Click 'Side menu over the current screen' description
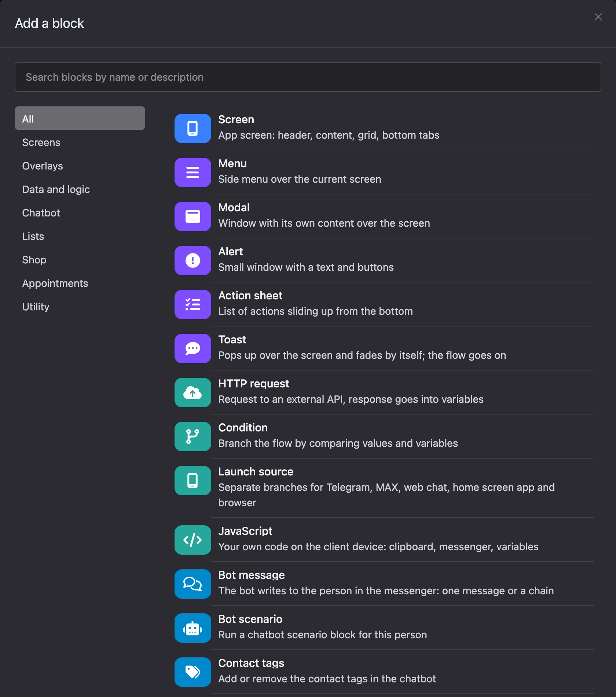616x697 pixels. coord(300,179)
